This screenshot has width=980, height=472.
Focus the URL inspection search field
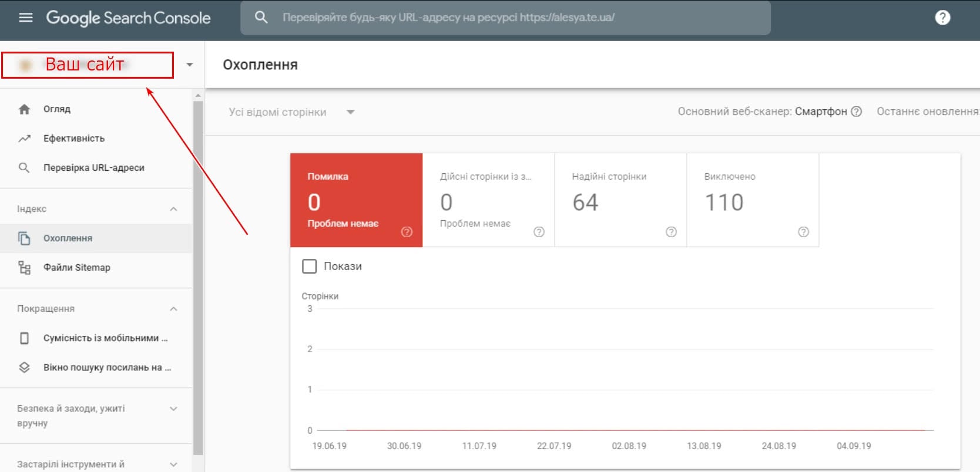click(505, 18)
